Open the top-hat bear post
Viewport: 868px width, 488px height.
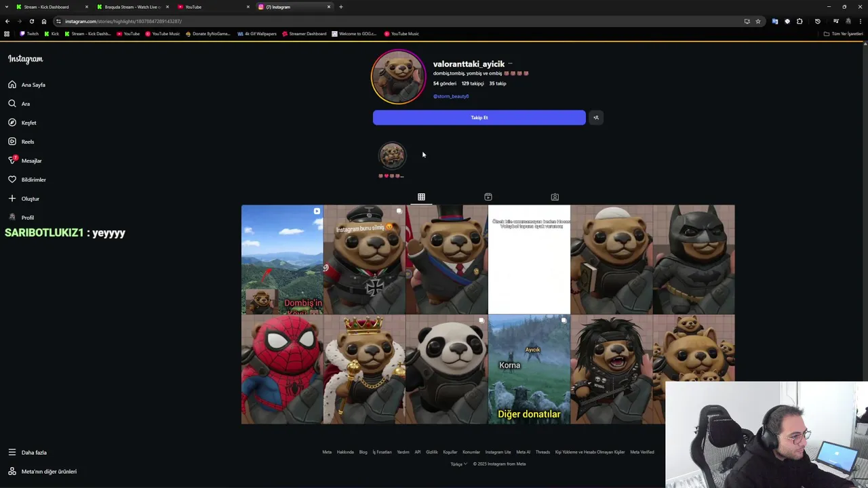447,260
